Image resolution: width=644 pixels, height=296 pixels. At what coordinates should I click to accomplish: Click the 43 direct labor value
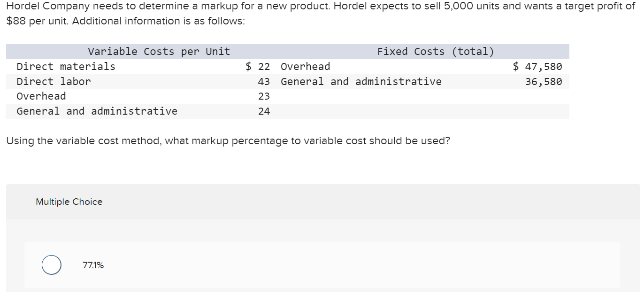tap(265, 81)
